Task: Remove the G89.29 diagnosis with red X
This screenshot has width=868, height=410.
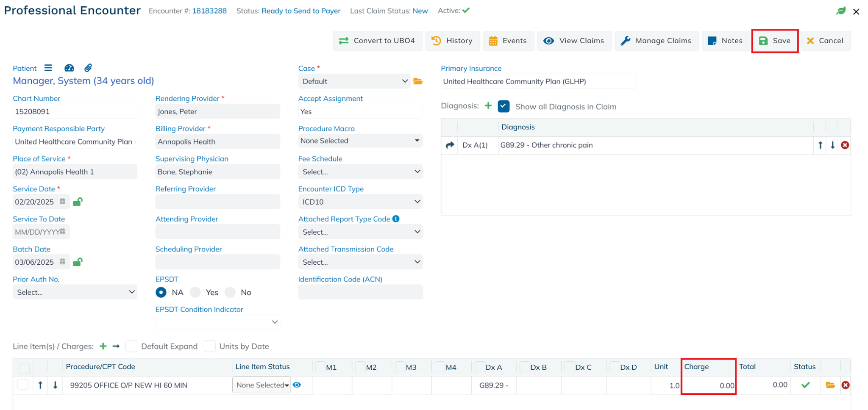Action: pyautogui.click(x=845, y=145)
